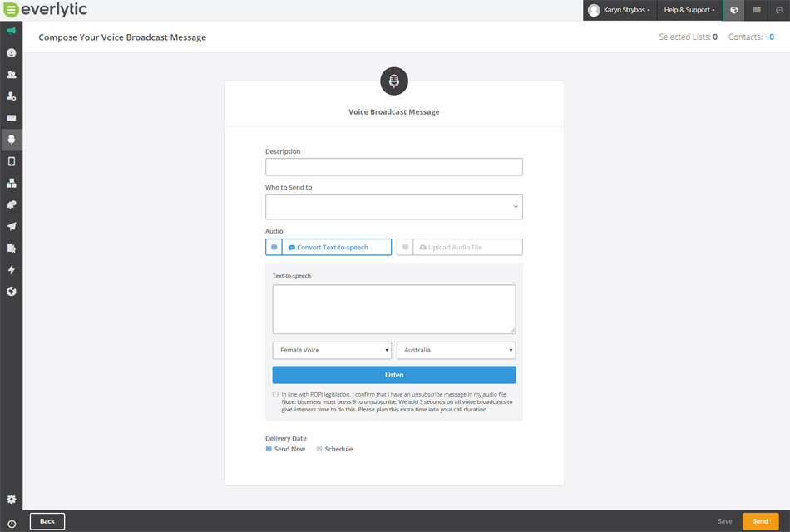Click the paper plane icon in sidebar
This screenshot has width=790, height=532.
11,226
